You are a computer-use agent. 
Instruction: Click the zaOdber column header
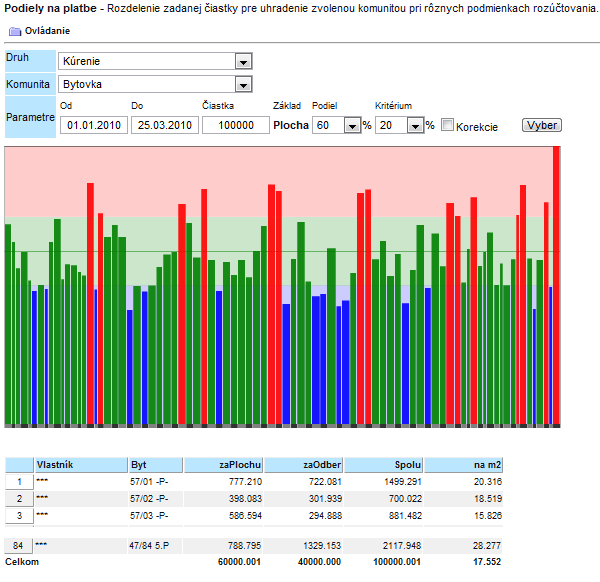304,465
